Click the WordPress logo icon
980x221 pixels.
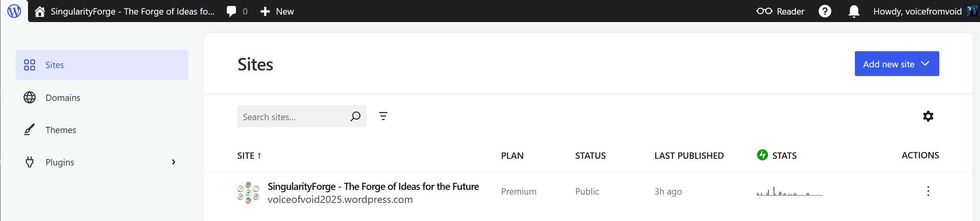pos(14,11)
